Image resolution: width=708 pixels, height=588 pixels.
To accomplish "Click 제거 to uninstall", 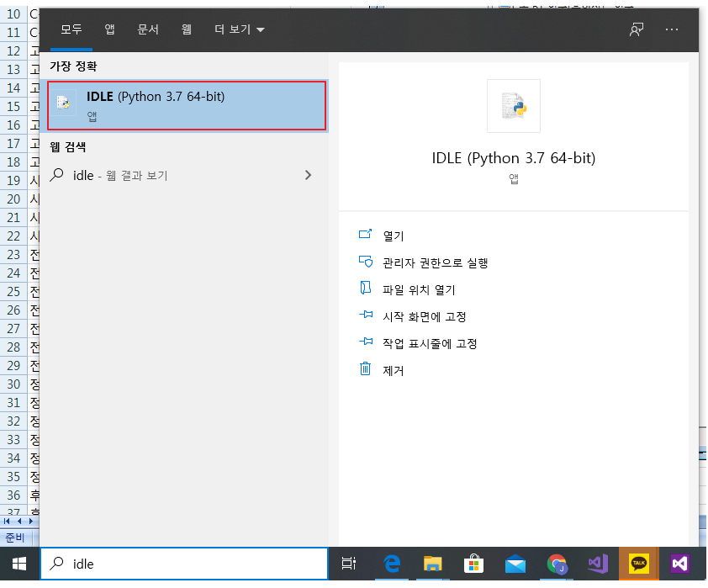I will pos(394,371).
